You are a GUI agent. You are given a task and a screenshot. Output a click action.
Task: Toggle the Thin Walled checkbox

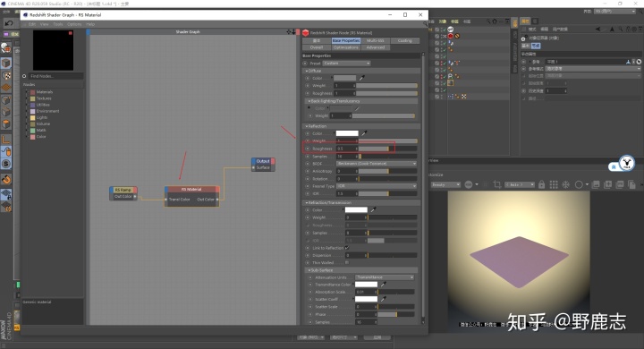347,262
